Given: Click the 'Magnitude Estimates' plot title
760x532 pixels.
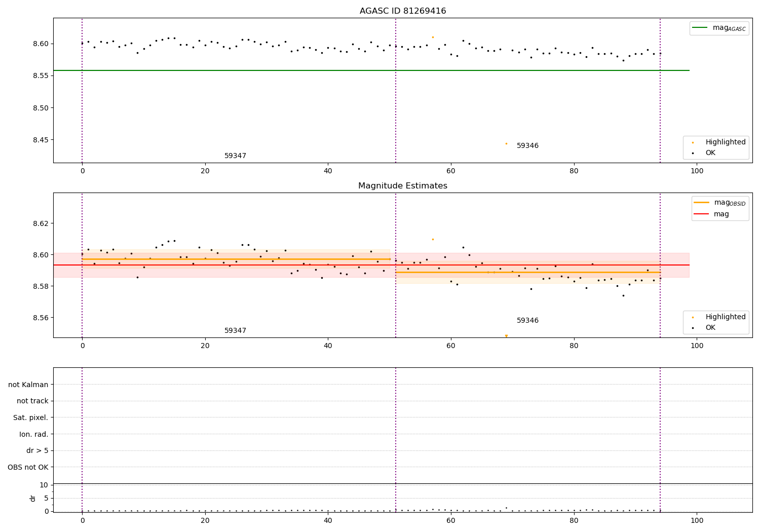Looking at the screenshot, I should 403,186.
